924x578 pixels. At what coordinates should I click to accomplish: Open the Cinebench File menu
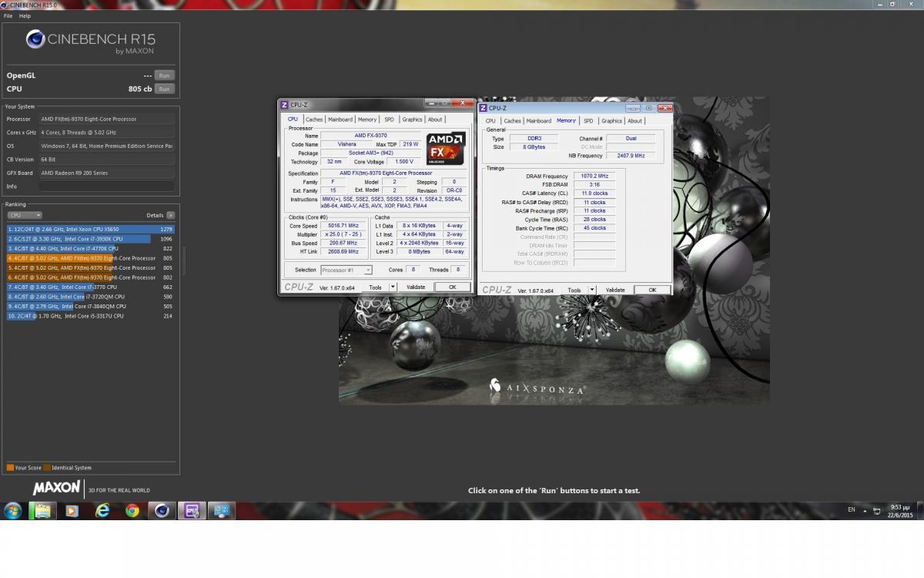tap(8, 15)
